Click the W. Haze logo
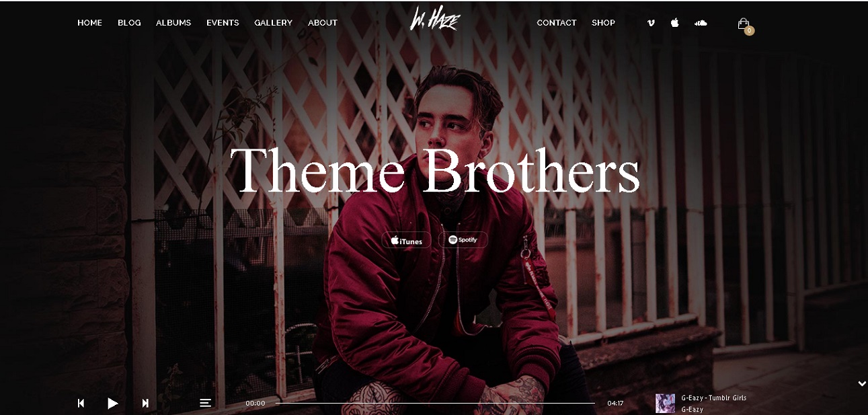The image size is (868, 415). click(x=434, y=20)
